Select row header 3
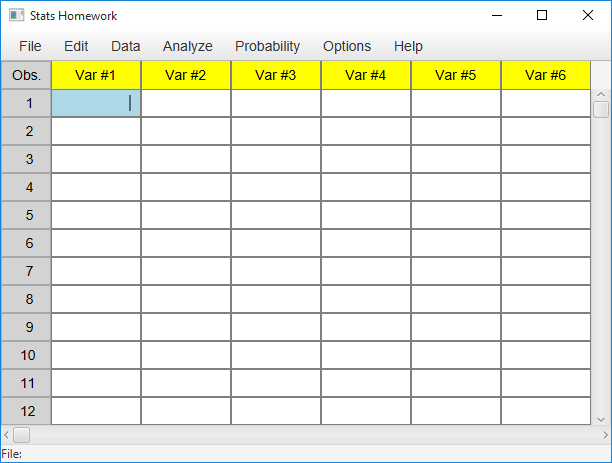 26,159
